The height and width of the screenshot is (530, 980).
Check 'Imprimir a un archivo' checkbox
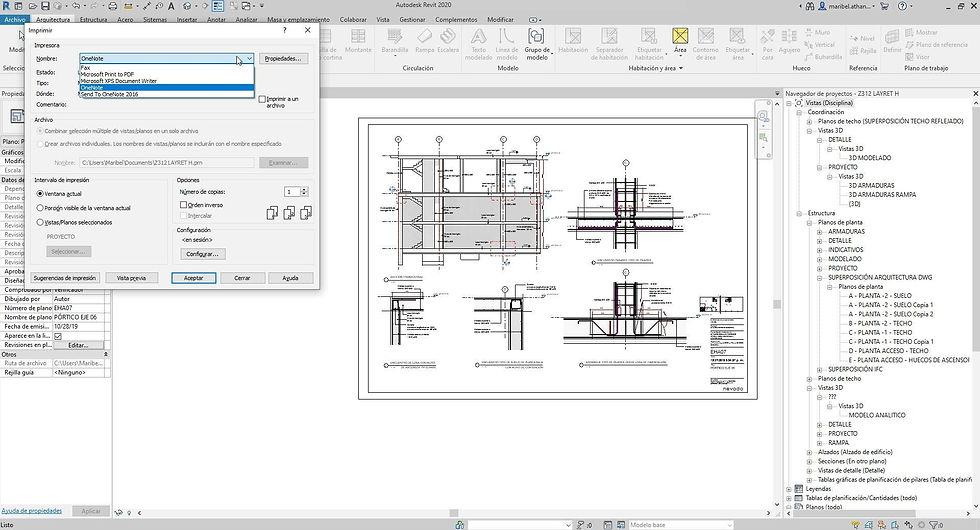(x=262, y=99)
